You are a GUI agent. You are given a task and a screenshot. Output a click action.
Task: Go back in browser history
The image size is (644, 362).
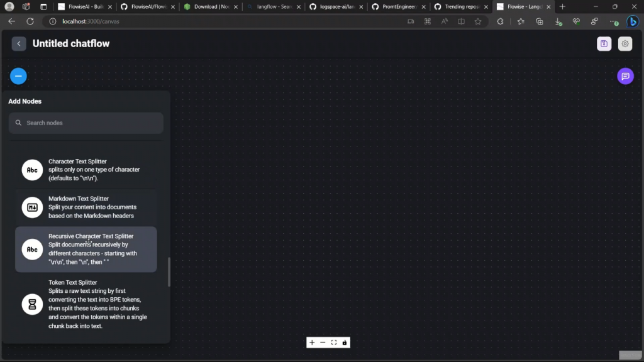(x=11, y=21)
